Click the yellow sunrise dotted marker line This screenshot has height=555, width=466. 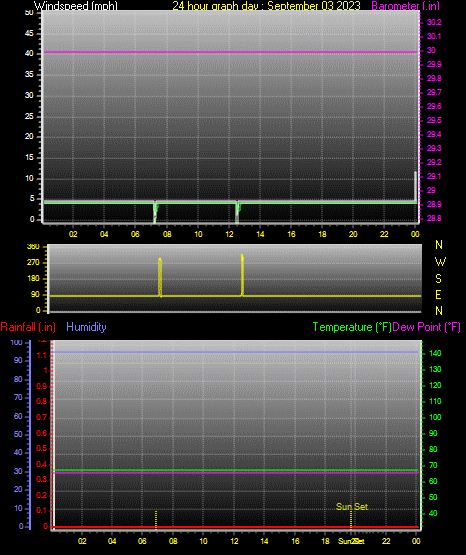(x=156, y=520)
